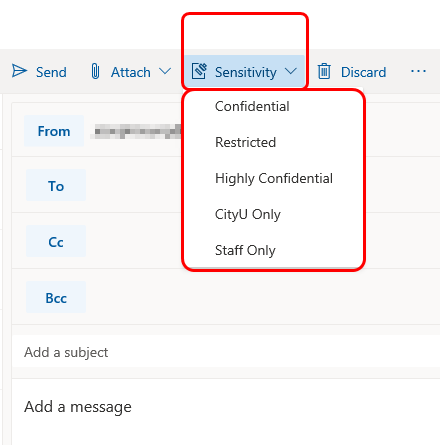Collapse the Sensitivity dropdown chevron
This screenshot has width=441, height=445.
(291, 71)
